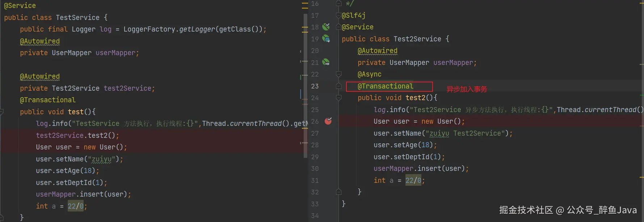Click the method end fold marker on line 32

click(x=339, y=192)
